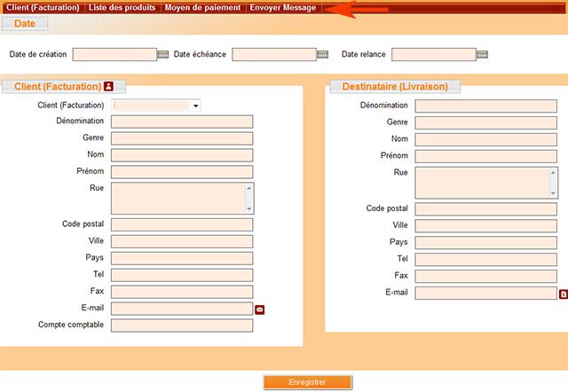Click the client Ville field

pyautogui.click(x=182, y=241)
